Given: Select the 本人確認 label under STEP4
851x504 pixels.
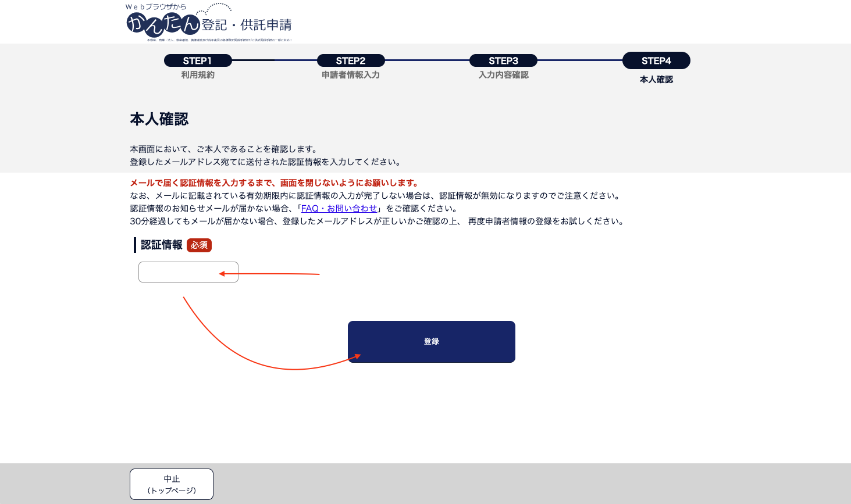Looking at the screenshot, I should (656, 80).
